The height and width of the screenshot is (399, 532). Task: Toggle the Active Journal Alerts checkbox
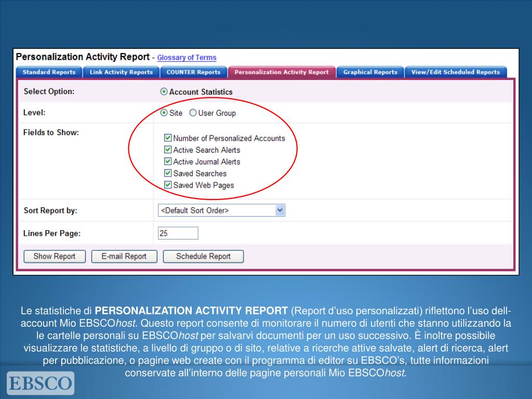point(168,161)
